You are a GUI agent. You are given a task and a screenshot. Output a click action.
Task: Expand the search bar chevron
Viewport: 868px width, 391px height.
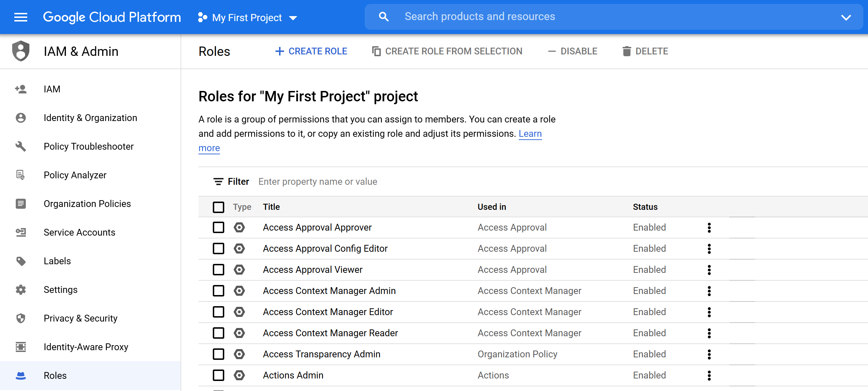[846, 17]
